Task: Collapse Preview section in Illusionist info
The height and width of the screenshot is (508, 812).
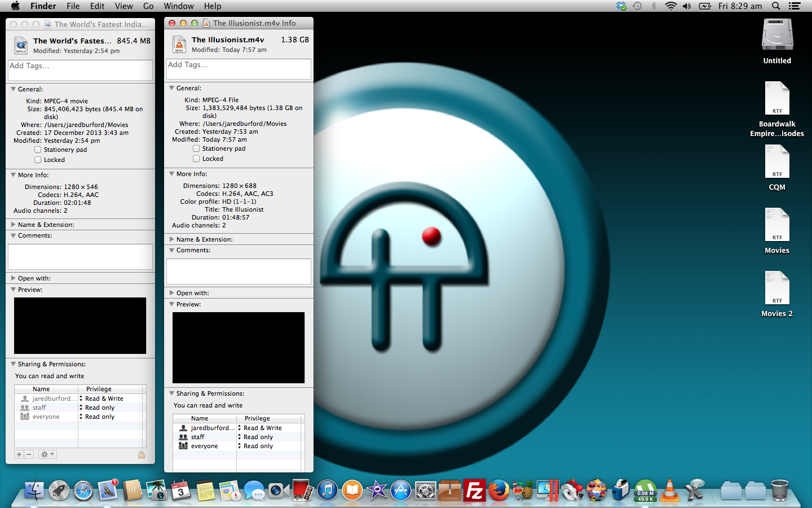Action: pyautogui.click(x=172, y=304)
